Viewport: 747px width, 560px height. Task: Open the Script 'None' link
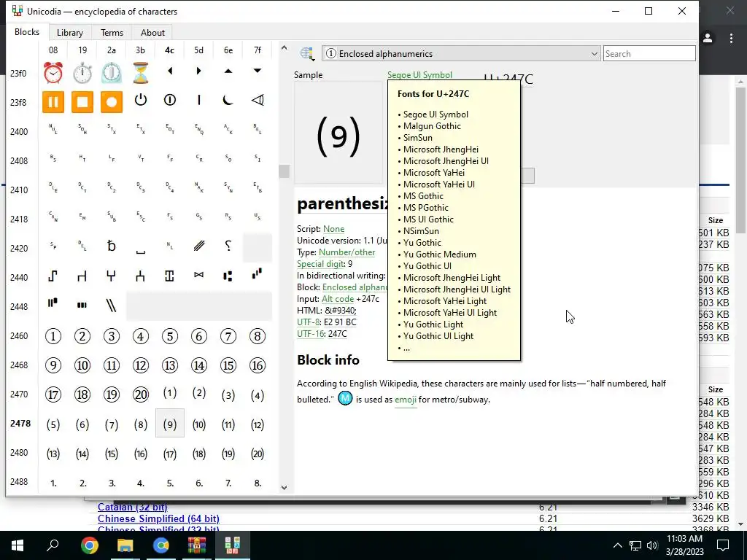tap(333, 229)
